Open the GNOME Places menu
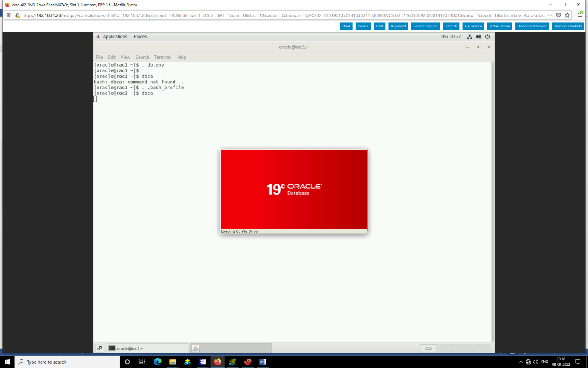The height and width of the screenshot is (368, 588). (x=140, y=37)
